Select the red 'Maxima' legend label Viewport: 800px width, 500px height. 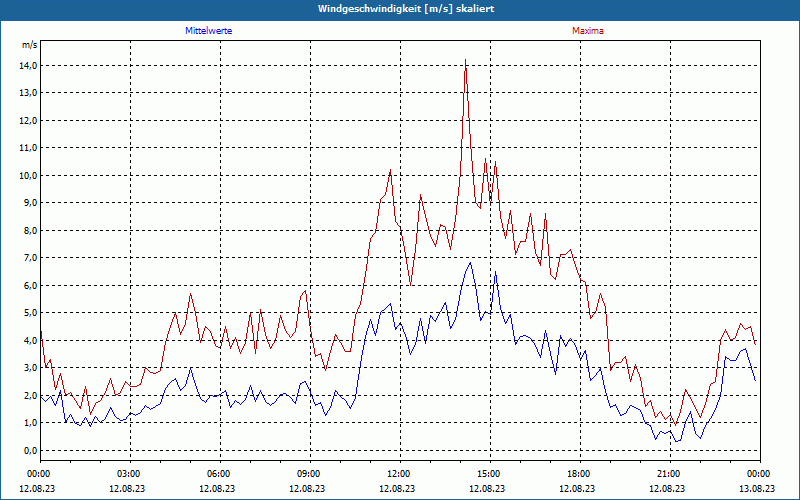click(x=588, y=31)
